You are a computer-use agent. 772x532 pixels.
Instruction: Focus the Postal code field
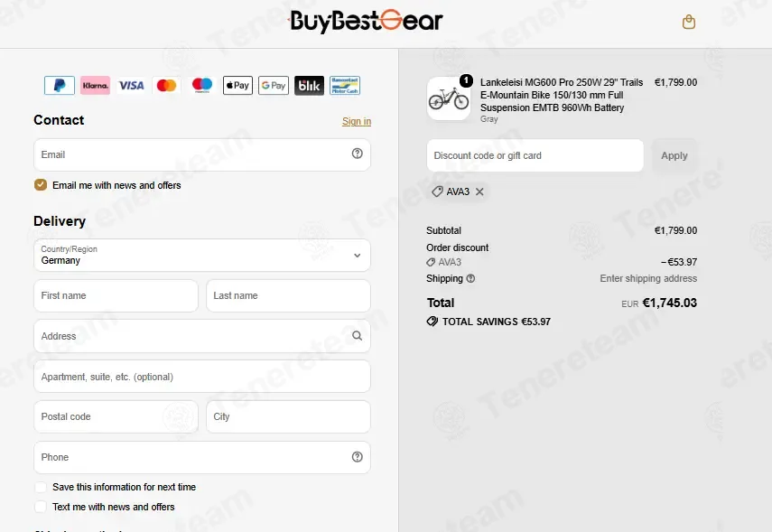[116, 416]
